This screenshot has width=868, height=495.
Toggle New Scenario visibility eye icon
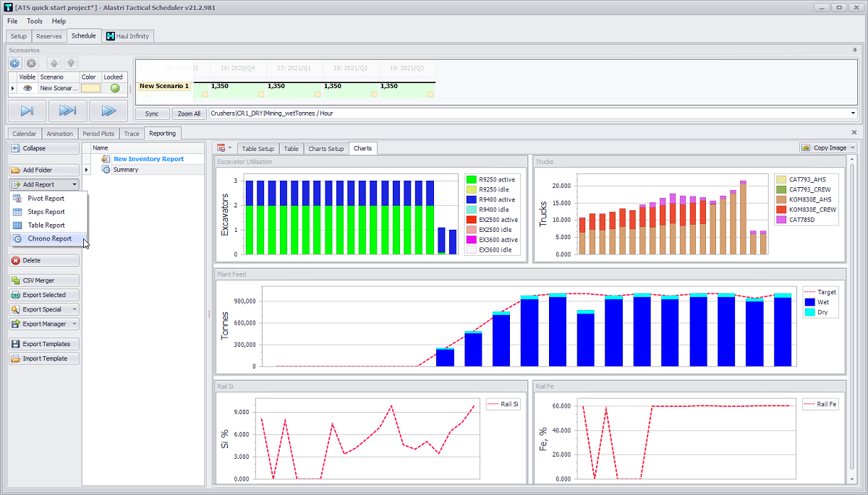point(27,88)
